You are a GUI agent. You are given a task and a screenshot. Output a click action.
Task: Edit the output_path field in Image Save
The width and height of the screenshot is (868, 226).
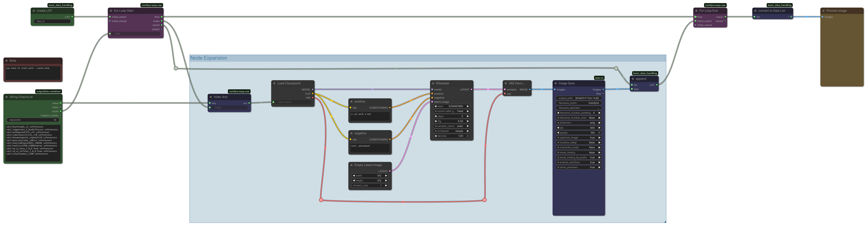pyautogui.click(x=578, y=98)
